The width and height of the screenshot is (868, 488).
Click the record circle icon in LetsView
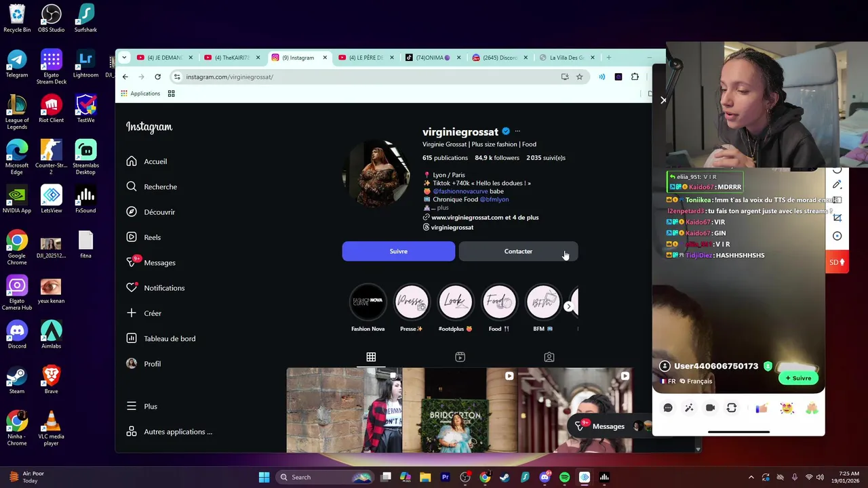pyautogui.click(x=837, y=236)
